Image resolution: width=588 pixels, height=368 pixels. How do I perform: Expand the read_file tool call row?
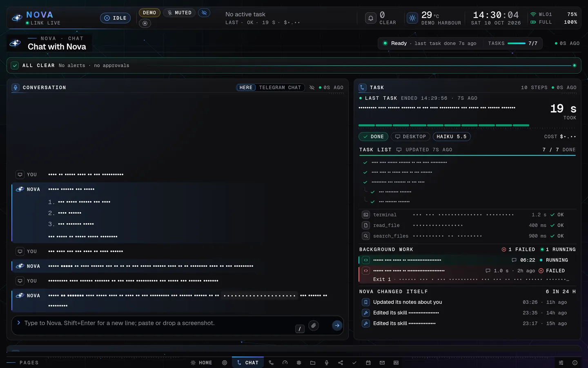pos(467,225)
